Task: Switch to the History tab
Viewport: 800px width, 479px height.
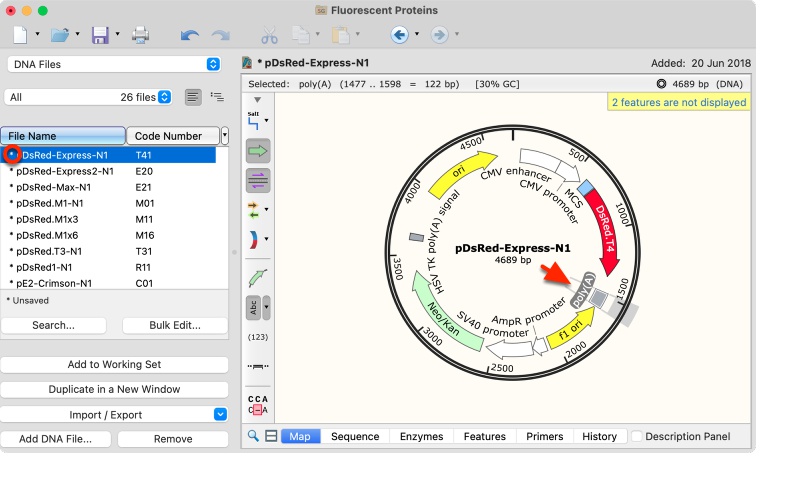Action: [x=599, y=436]
